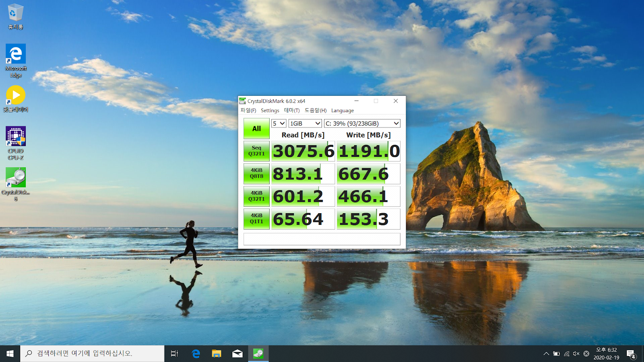Check the battery status tray icon
The width and height of the screenshot is (644, 362).
pyautogui.click(x=556, y=354)
